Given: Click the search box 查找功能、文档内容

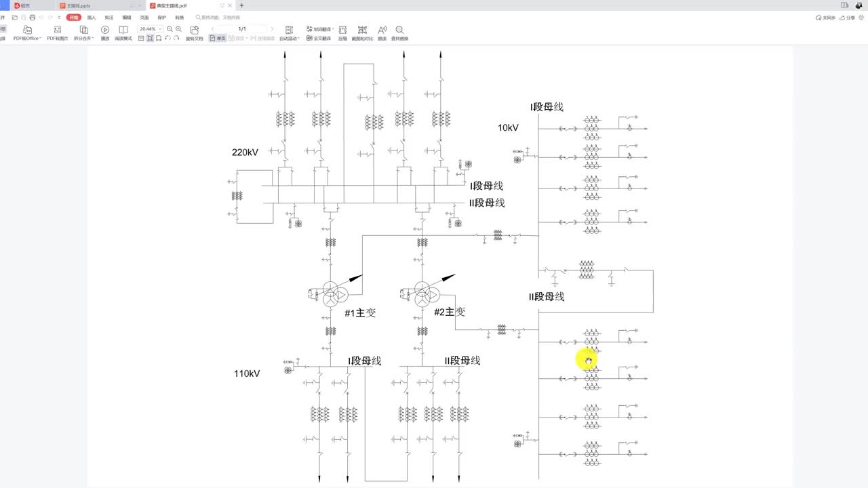Looking at the screenshot, I should click(218, 17).
